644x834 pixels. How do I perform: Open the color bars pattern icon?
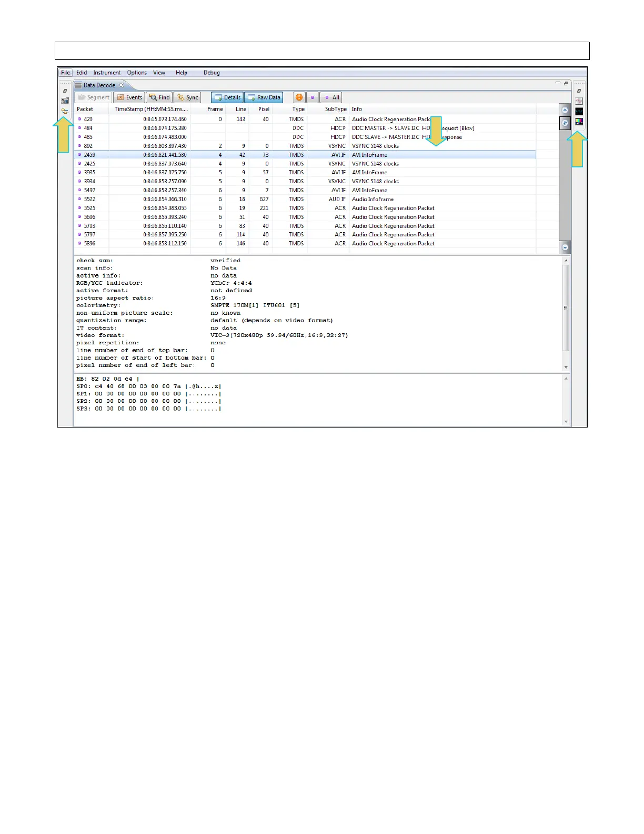point(579,122)
